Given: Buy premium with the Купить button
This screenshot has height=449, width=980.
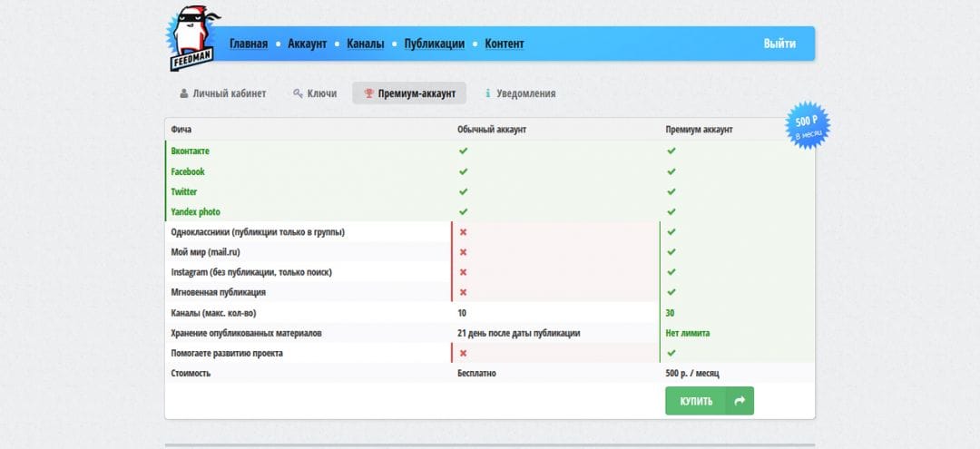Looking at the screenshot, I should pyautogui.click(x=710, y=401).
